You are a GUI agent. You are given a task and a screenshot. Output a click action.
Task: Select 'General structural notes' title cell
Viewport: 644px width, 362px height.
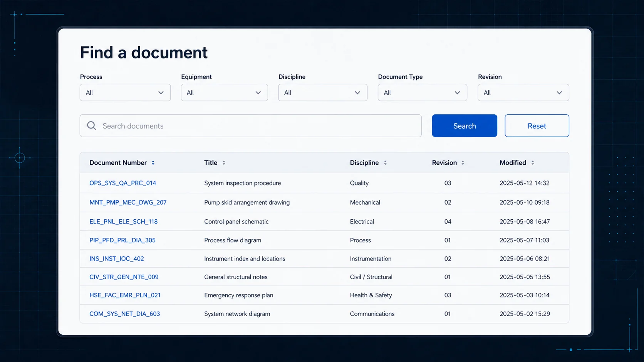click(236, 277)
